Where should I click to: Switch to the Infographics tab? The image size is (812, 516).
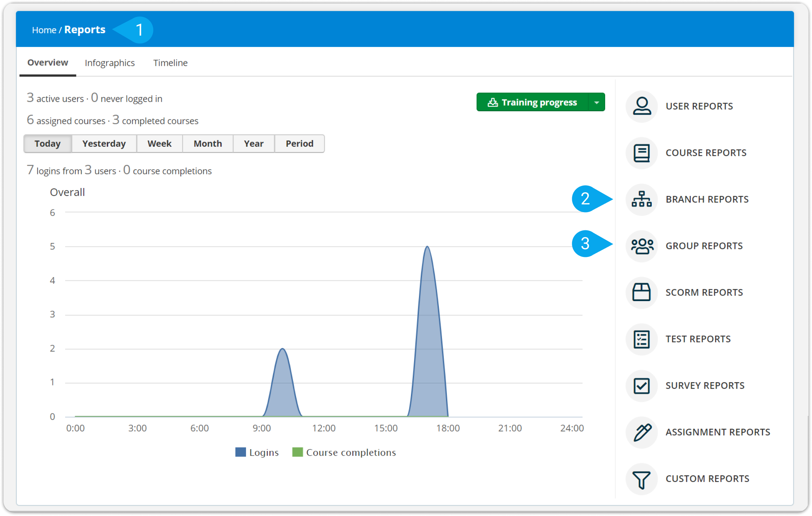pyautogui.click(x=110, y=63)
